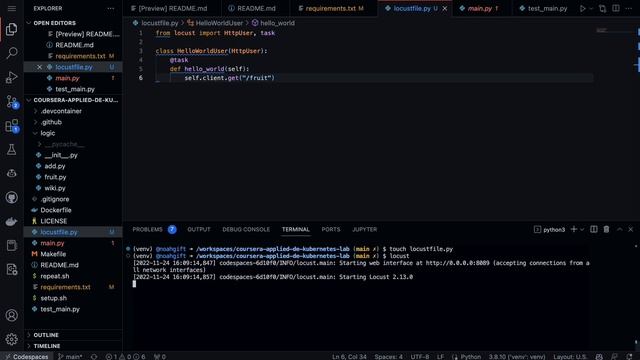This screenshot has height=360, width=640.
Task: Split the editor right
Action: tap(616, 8)
